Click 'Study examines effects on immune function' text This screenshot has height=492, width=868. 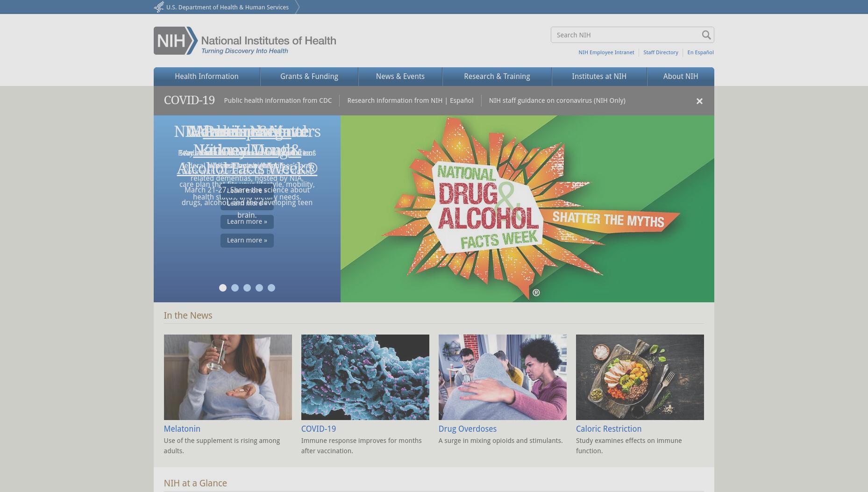click(629, 446)
